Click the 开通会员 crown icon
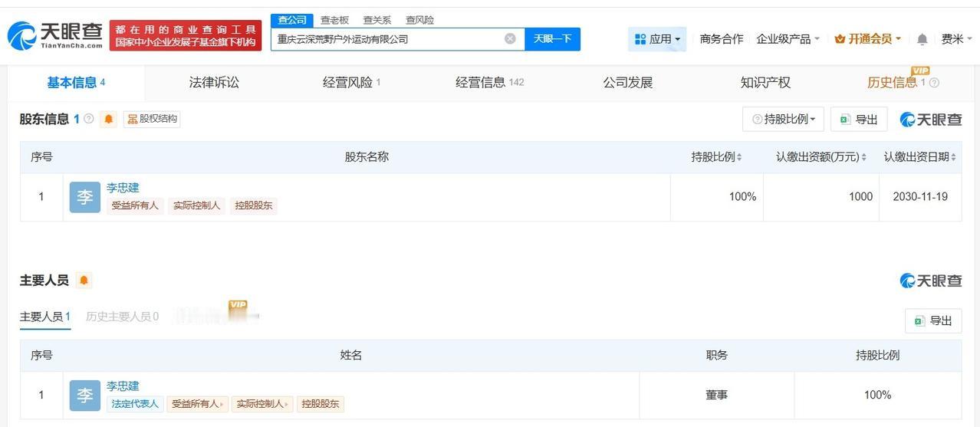Screen dimensions: 980x427 click(840, 38)
